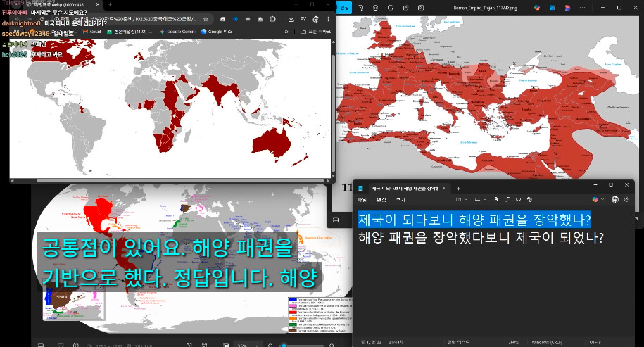
Task: Click the 편집 (Edit) button in Photos viewer
Action: (x=343, y=8)
